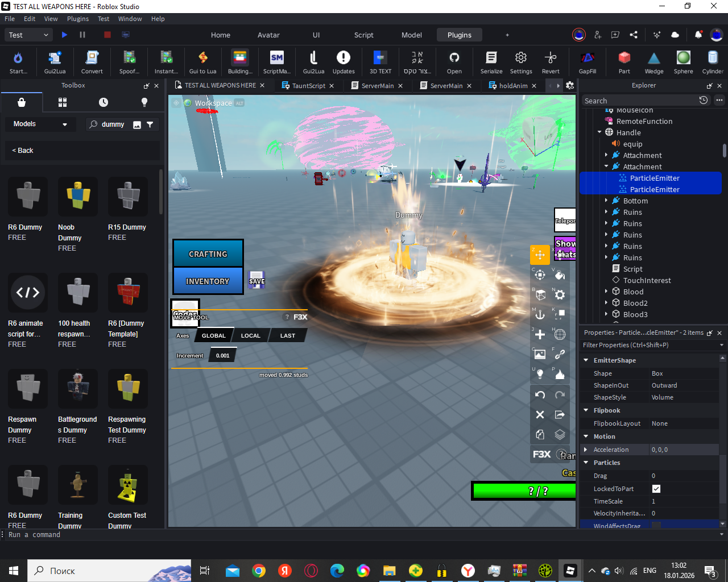This screenshot has height=582, width=728.
Task: Click the F3X export icon
Action: pyautogui.click(x=560, y=414)
